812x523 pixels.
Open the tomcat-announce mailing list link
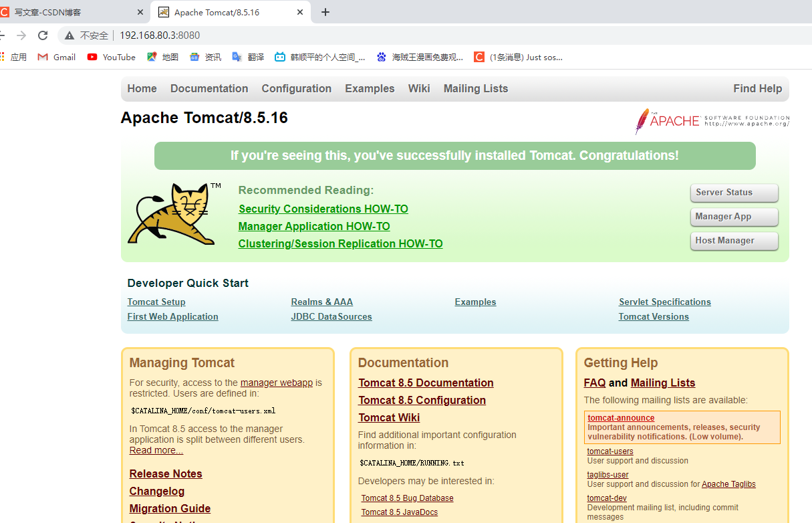point(622,418)
